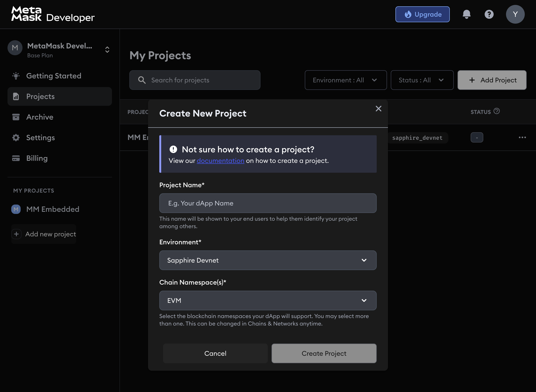Image resolution: width=536 pixels, height=392 pixels.
Task: Click the MY PROJECTS section label
Action: (34, 191)
